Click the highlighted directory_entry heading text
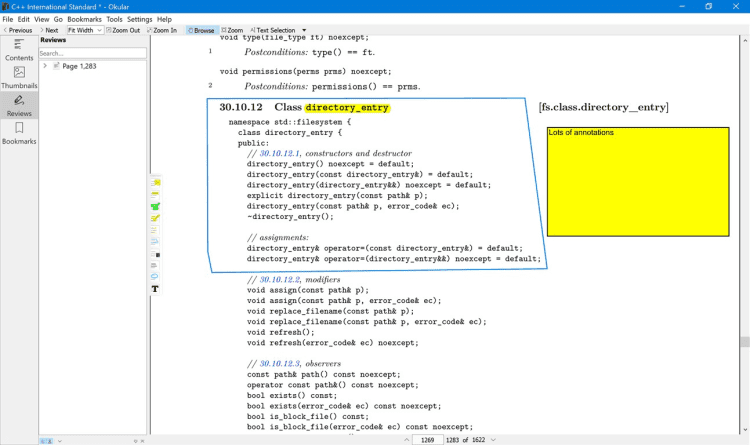This screenshot has height=445, width=750. click(x=347, y=108)
